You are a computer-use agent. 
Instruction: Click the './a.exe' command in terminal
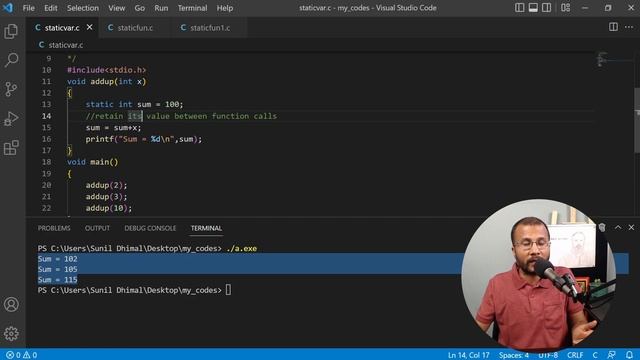[x=242, y=249]
